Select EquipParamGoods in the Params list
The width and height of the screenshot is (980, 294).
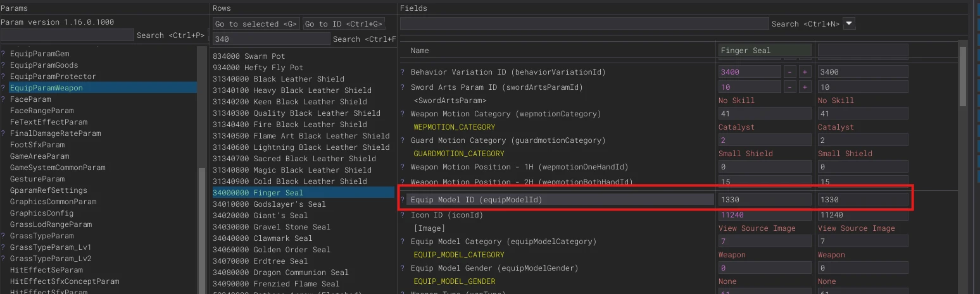(44, 65)
